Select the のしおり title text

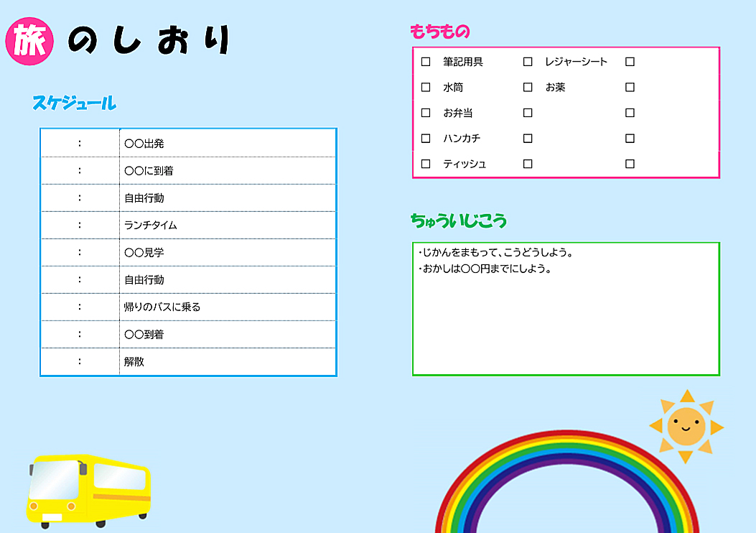point(149,42)
